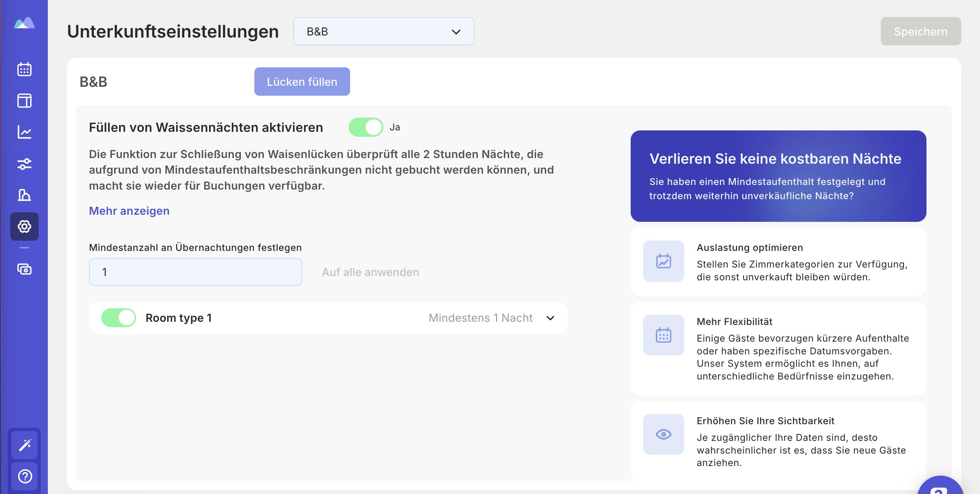
Task: Click the Room type 1 label
Action: point(179,318)
